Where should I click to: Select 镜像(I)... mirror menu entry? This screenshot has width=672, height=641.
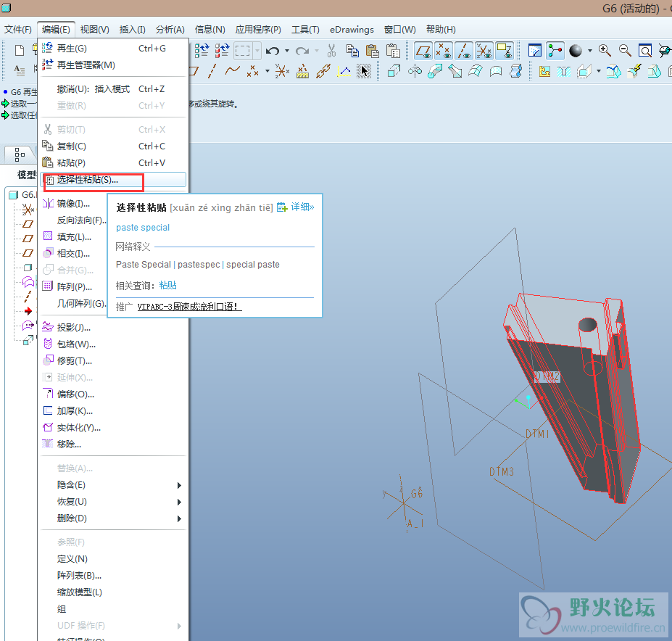73,204
